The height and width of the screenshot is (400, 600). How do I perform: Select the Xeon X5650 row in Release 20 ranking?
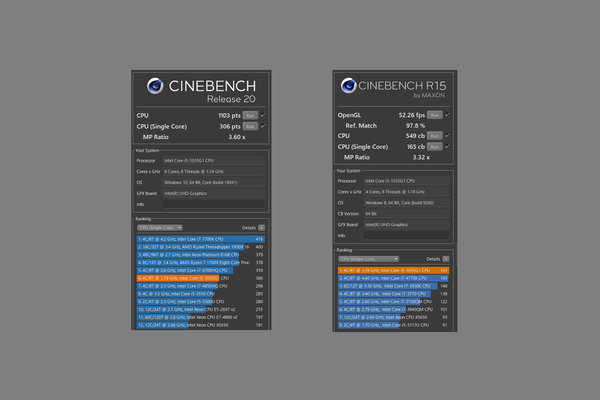click(x=201, y=325)
